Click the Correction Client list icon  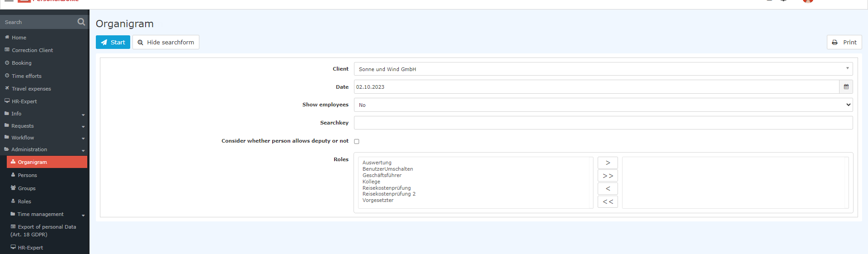(x=7, y=50)
